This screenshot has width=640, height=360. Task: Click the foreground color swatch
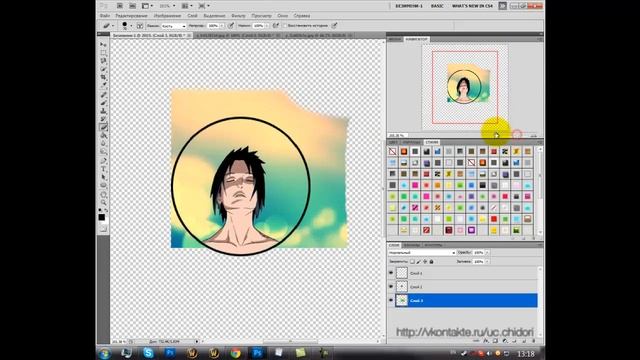pos(102,217)
